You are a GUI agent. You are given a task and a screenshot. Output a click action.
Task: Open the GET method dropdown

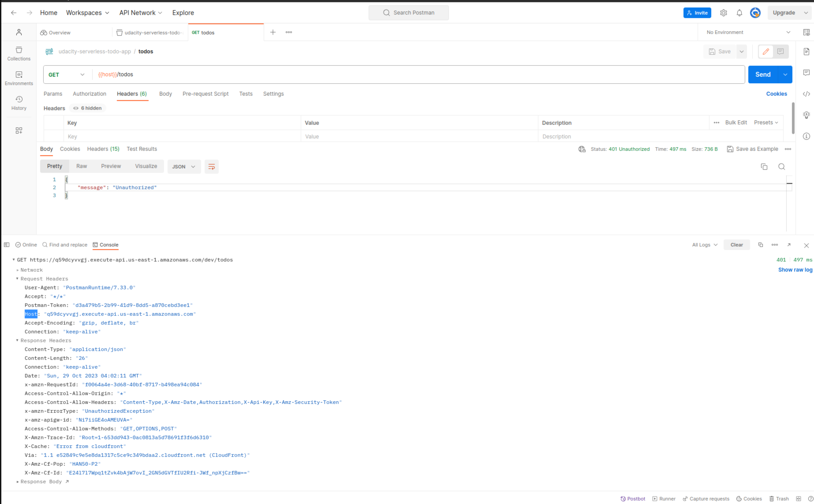pos(66,75)
